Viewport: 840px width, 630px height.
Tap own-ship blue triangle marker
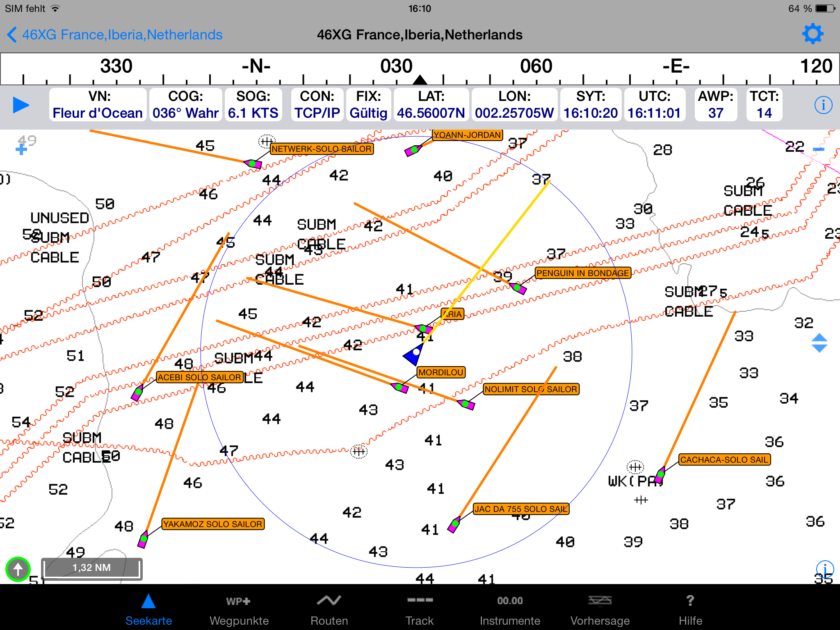pyautogui.click(x=413, y=355)
